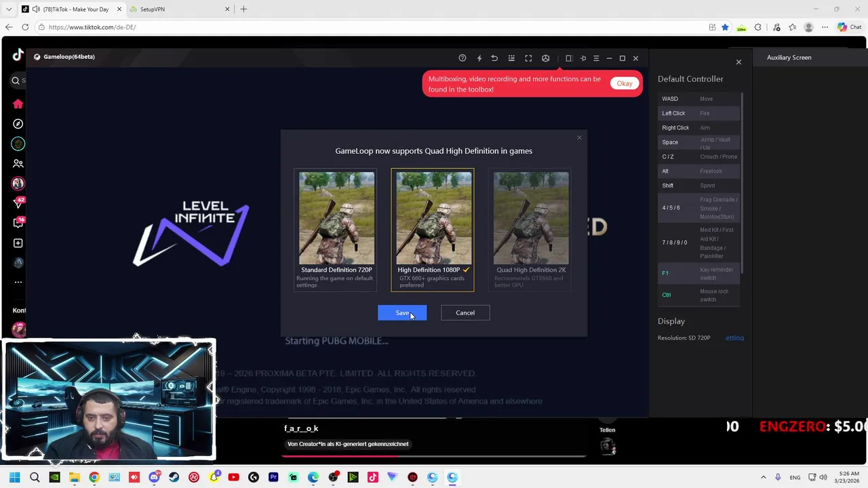Screen dimensions: 868x488
Task: Click the Auxiliary Screen label
Action: coord(789,58)
